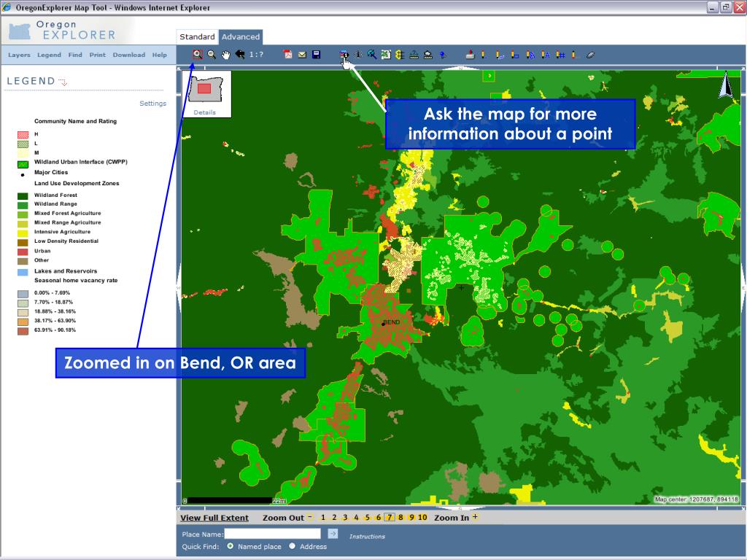The height and width of the screenshot is (560, 747).
Task: Select the draw point pencil tool
Action: point(484,55)
